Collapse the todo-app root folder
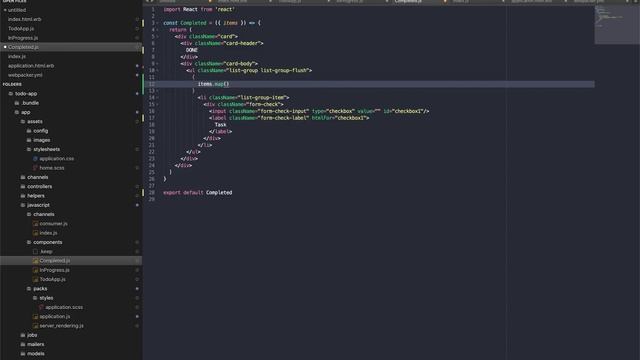 (11, 93)
